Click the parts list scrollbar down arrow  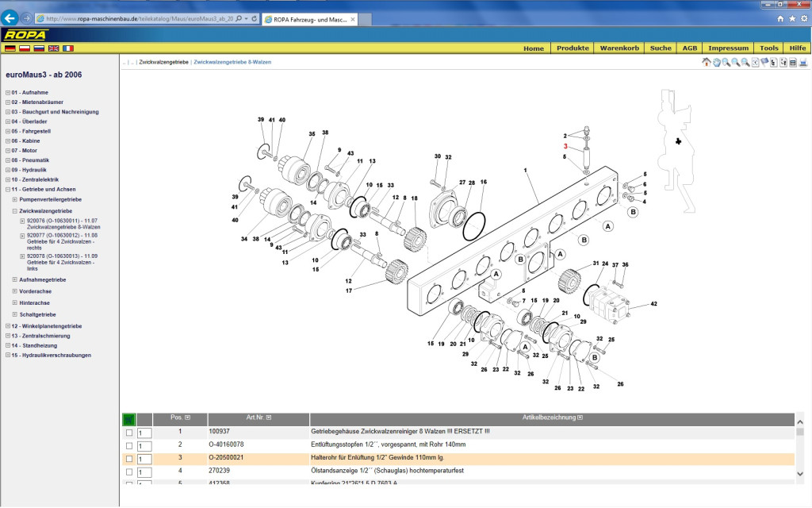800,474
